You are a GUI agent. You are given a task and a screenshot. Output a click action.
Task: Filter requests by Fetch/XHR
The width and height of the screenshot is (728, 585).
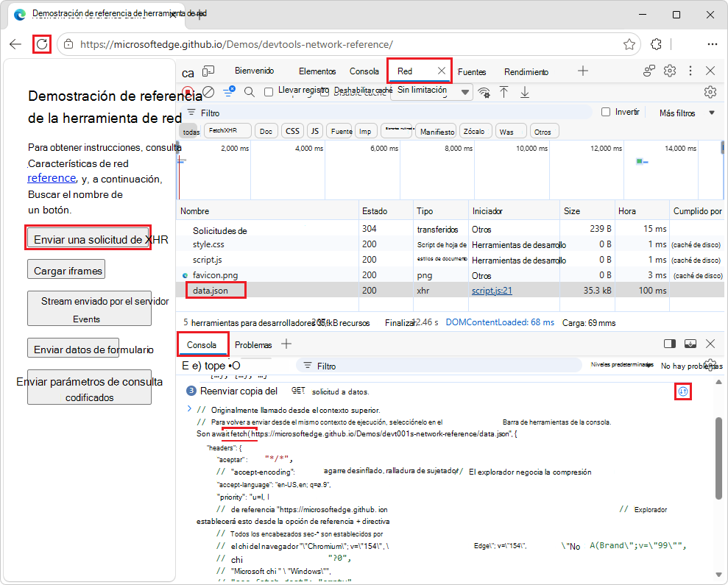pos(227,131)
